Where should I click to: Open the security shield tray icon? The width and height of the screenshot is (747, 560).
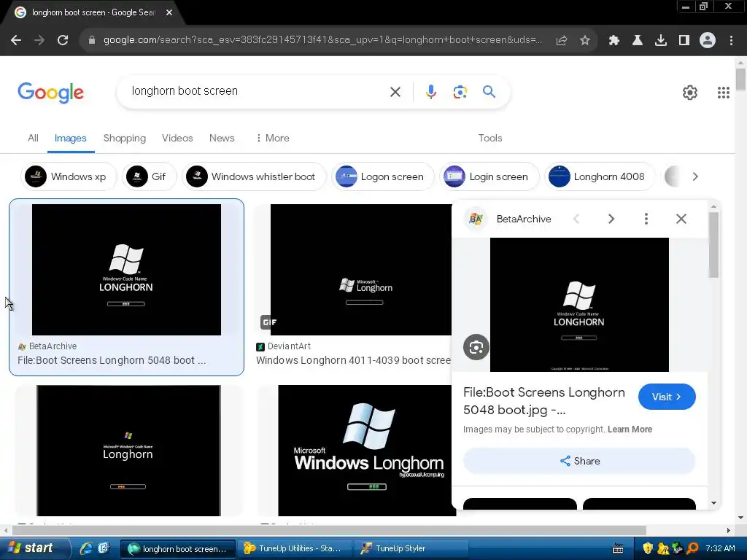[x=648, y=548]
